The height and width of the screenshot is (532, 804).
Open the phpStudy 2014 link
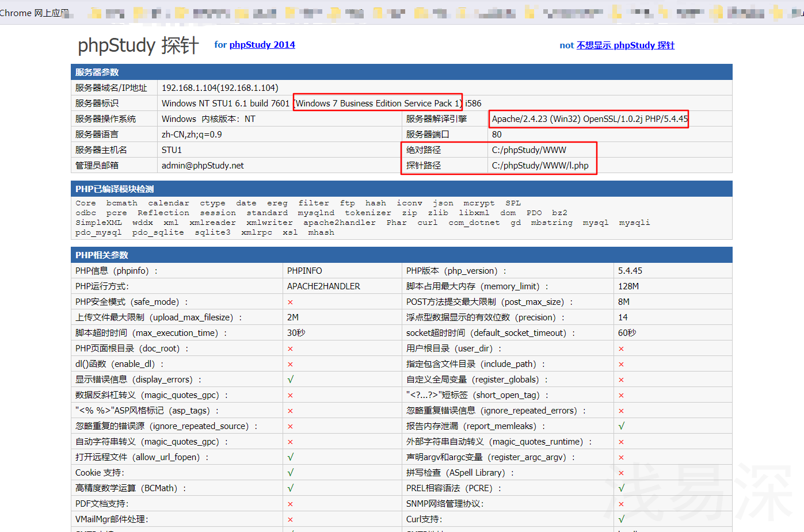click(262, 45)
